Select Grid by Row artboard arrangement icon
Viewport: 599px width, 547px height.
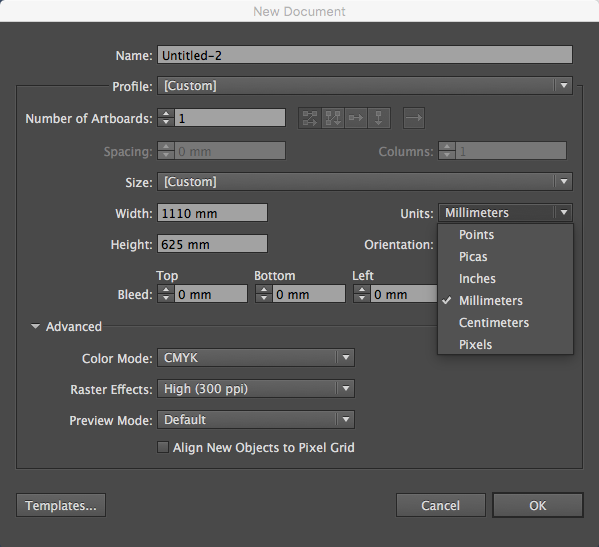(310, 118)
